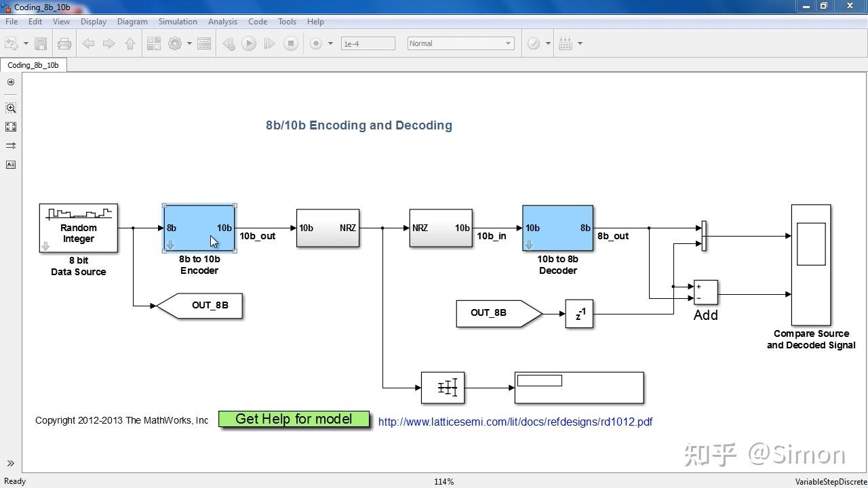The width and height of the screenshot is (868, 488).
Task: Open Model Configuration Parameters gear icon
Action: [174, 43]
